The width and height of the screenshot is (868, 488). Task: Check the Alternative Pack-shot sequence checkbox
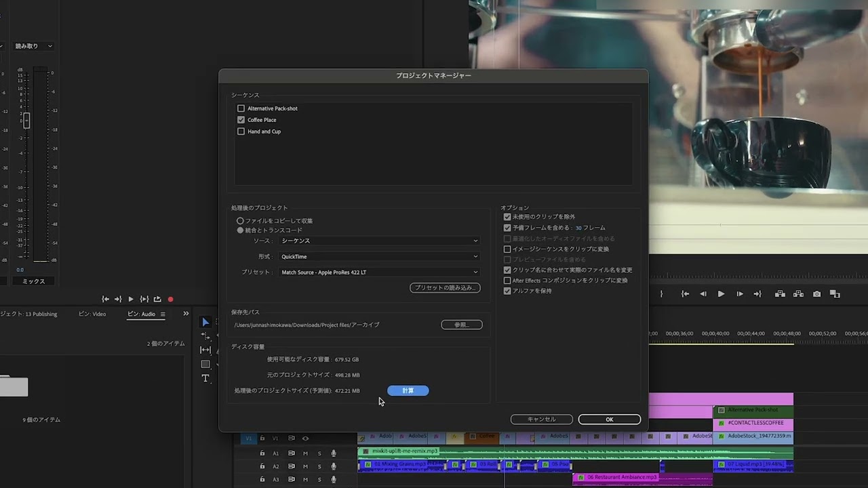point(241,108)
